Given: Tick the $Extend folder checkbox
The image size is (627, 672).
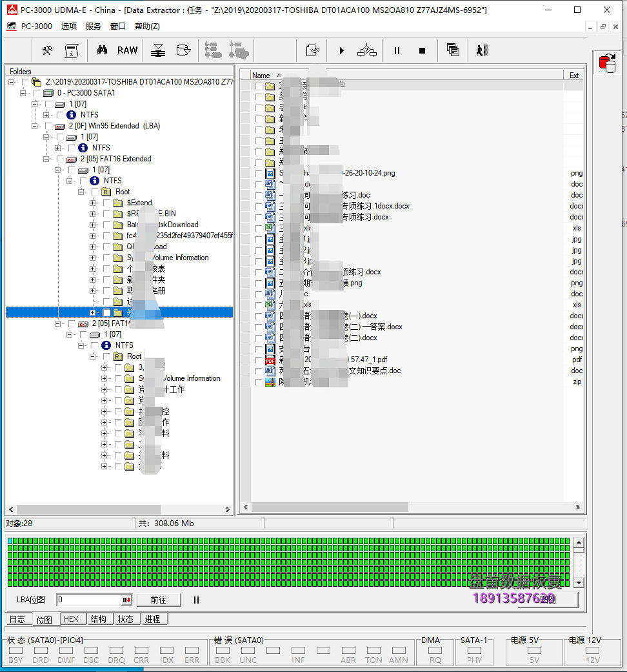Looking at the screenshot, I should (x=106, y=203).
